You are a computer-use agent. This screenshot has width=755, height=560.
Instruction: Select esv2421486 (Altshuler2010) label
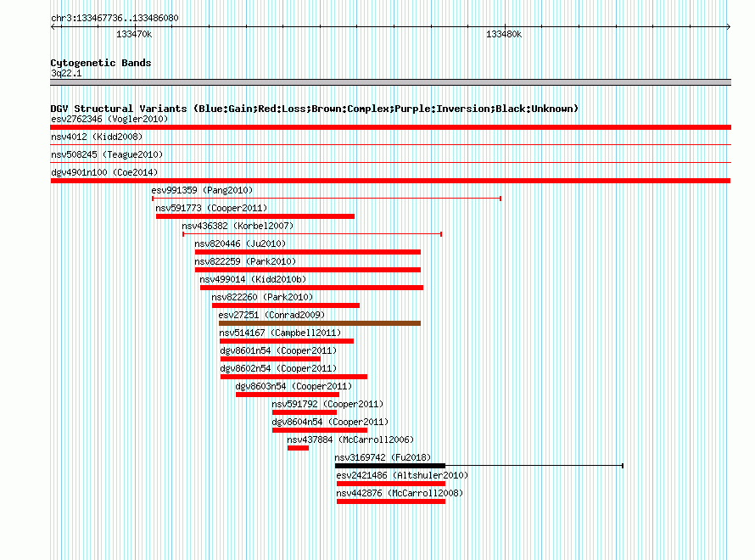[x=402, y=475]
